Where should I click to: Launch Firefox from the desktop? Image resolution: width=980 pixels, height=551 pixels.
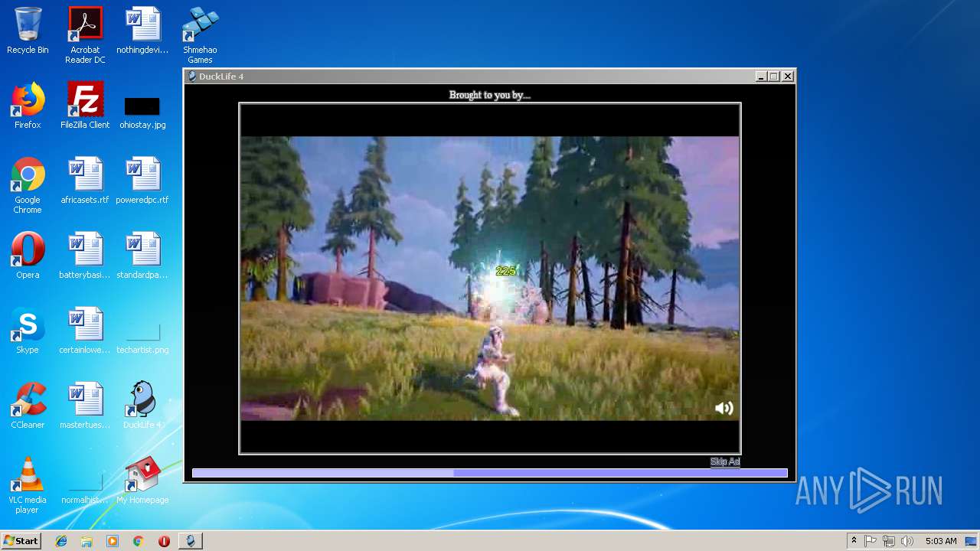[x=28, y=106]
